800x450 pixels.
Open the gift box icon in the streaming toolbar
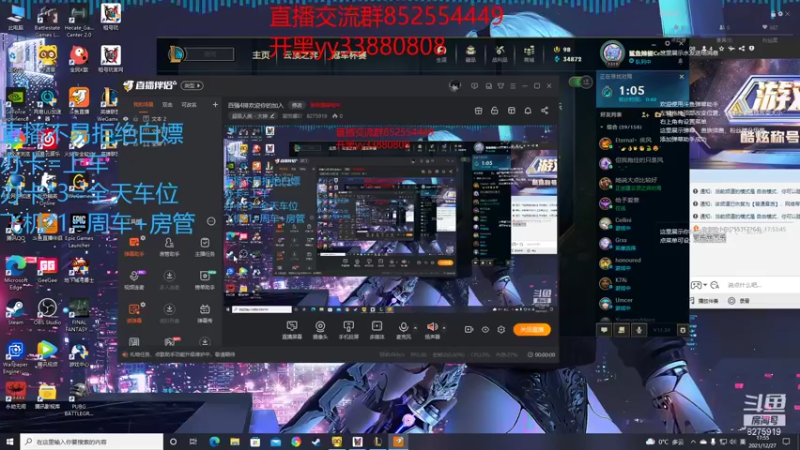point(478,111)
